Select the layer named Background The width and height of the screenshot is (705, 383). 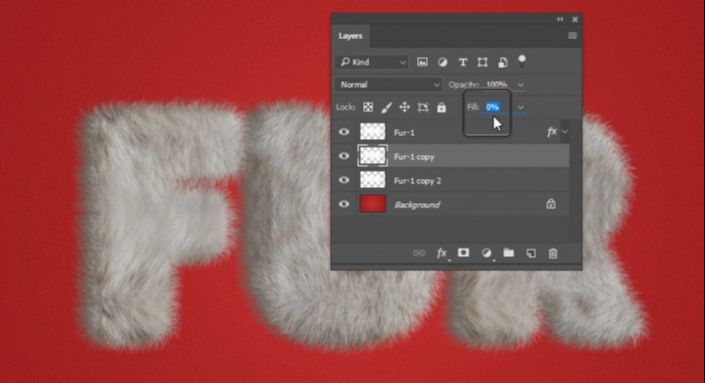click(417, 205)
